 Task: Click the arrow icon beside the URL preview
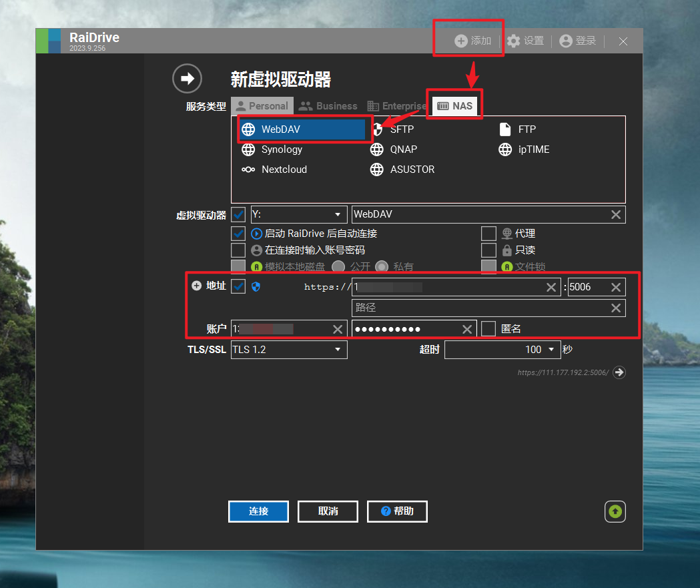(619, 372)
